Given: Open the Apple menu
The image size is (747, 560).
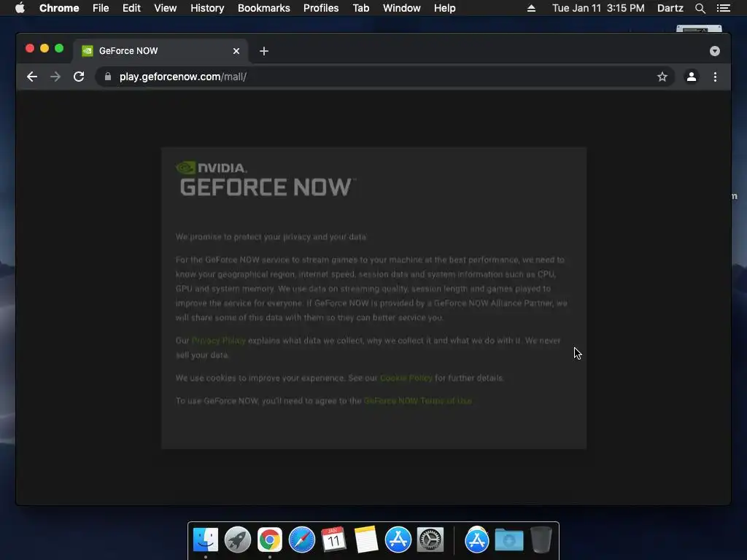Looking at the screenshot, I should pos(20,8).
